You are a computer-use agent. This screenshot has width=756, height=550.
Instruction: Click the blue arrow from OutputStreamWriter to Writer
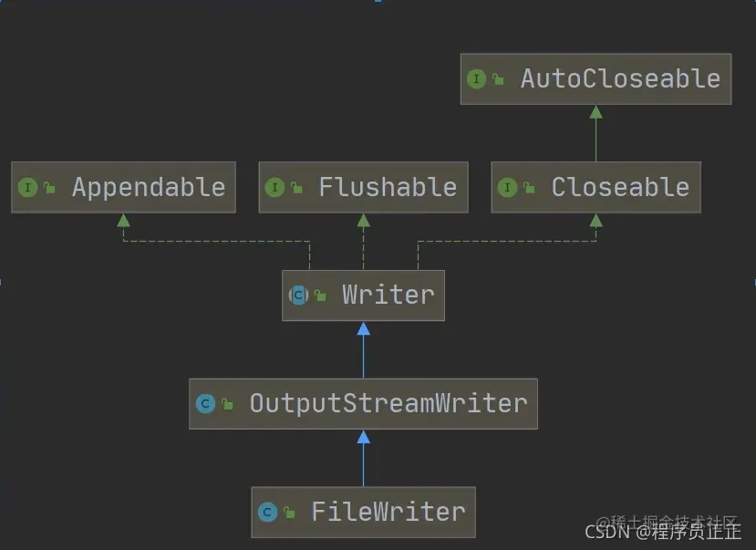click(364, 350)
